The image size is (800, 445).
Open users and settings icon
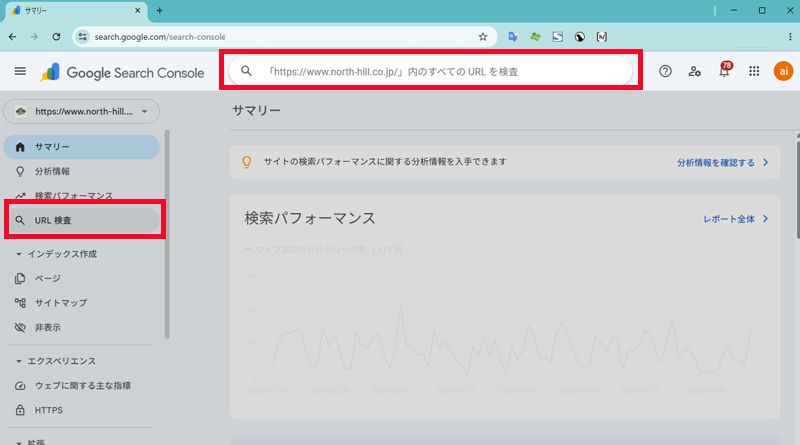click(694, 71)
